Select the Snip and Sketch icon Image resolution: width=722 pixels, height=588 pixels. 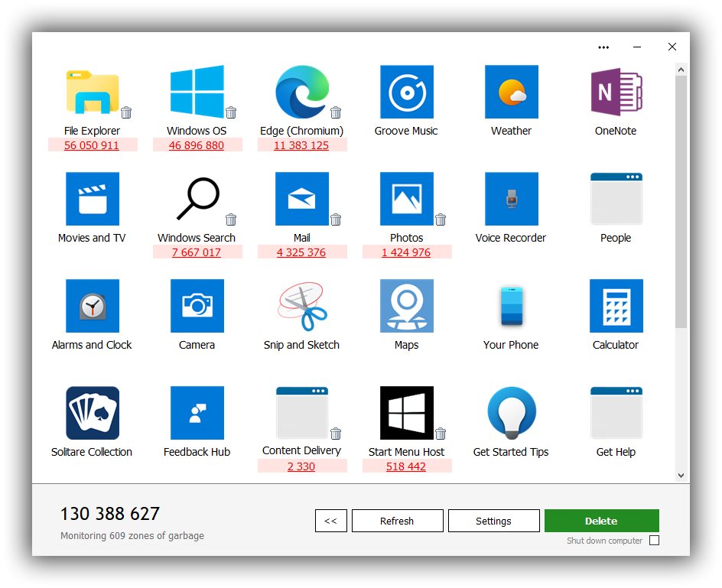pos(302,307)
